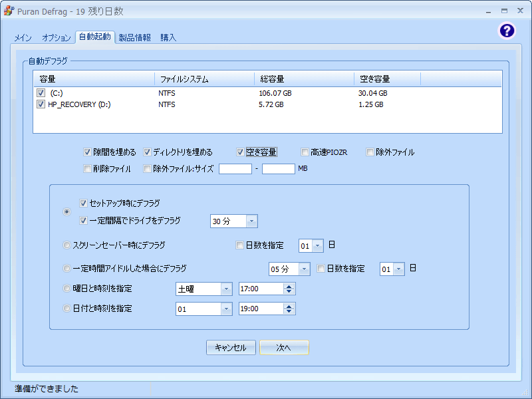Image resolution: width=532 pixels, height=399 pixels.
Task: Sort by the 容量 column header
Action: (x=94, y=79)
